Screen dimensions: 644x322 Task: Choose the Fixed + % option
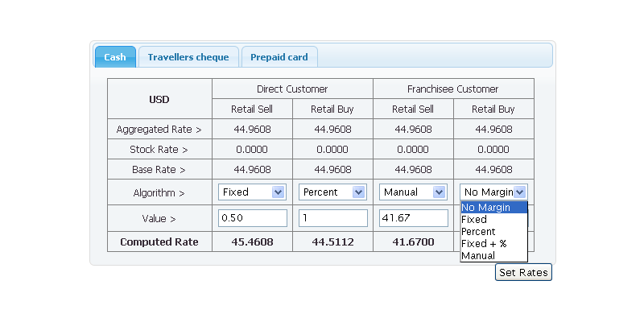click(x=493, y=243)
